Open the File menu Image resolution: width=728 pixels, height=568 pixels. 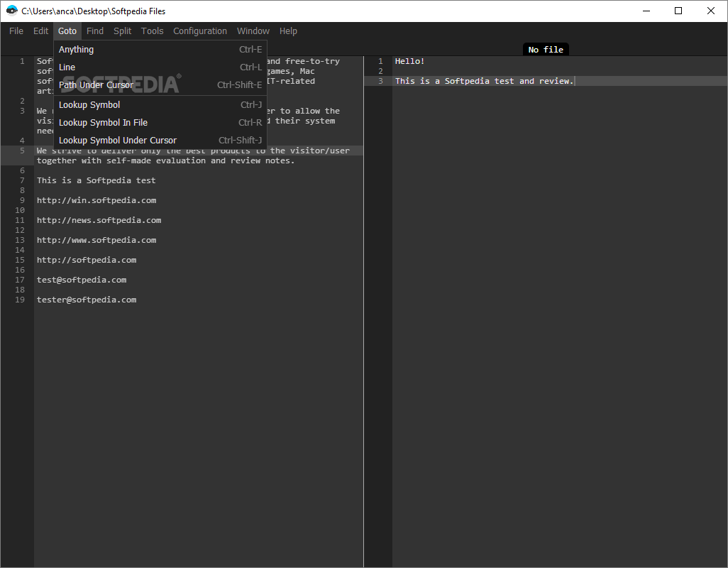(x=16, y=31)
